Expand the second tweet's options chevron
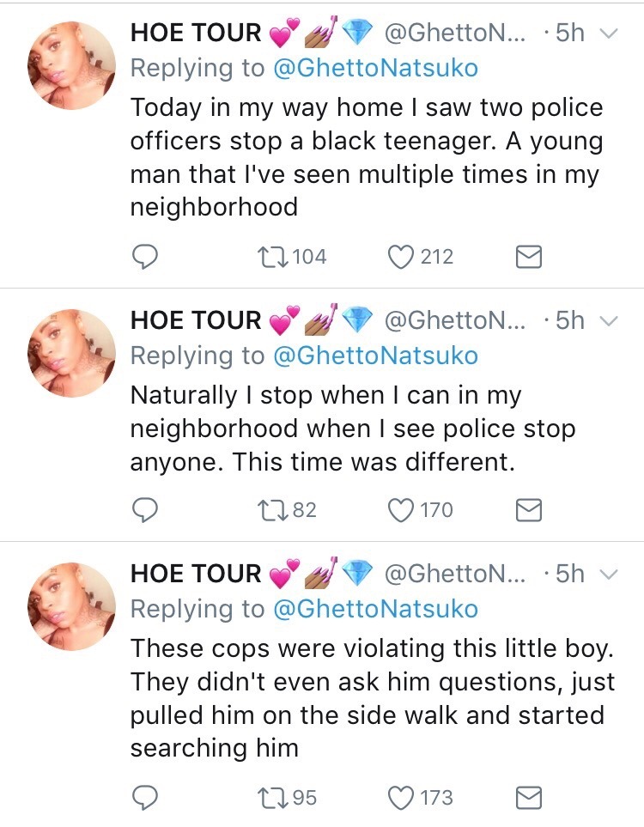The height and width of the screenshot is (827, 644). [x=607, y=321]
